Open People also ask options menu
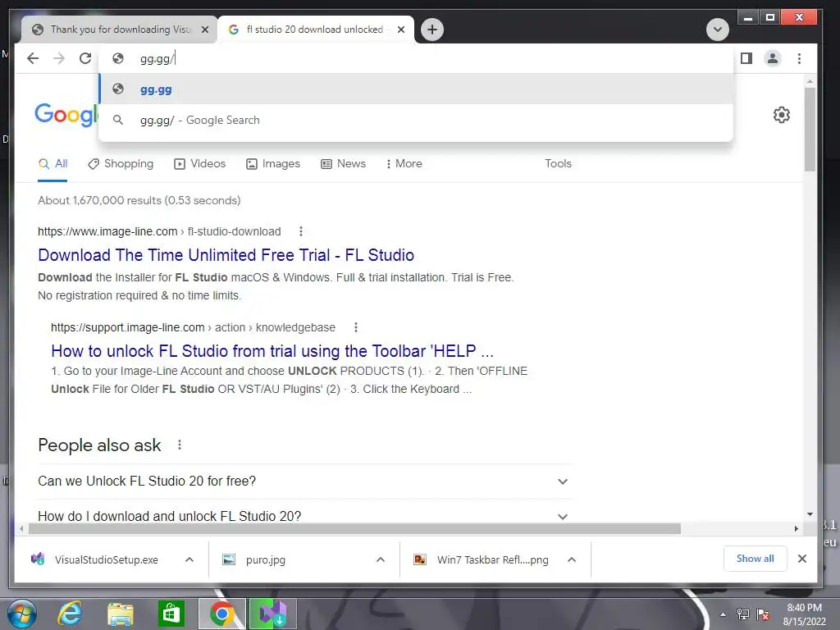The height and width of the screenshot is (630, 840). [180, 445]
